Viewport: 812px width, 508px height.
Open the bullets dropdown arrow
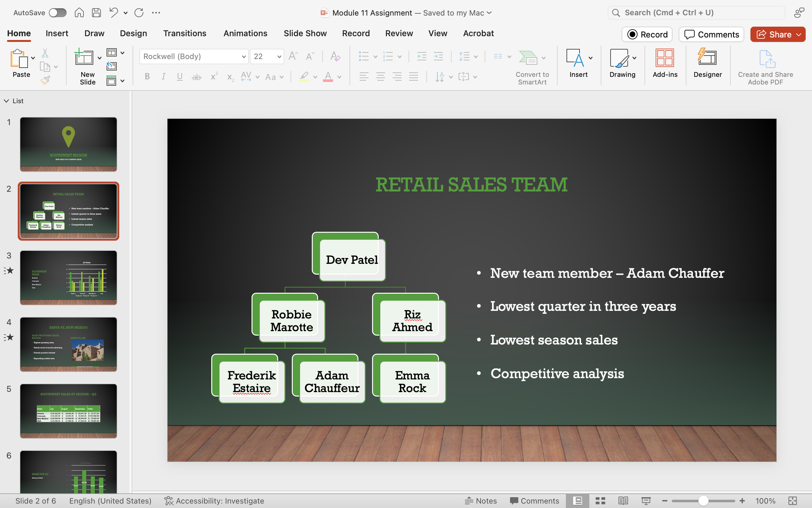(x=376, y=57)
